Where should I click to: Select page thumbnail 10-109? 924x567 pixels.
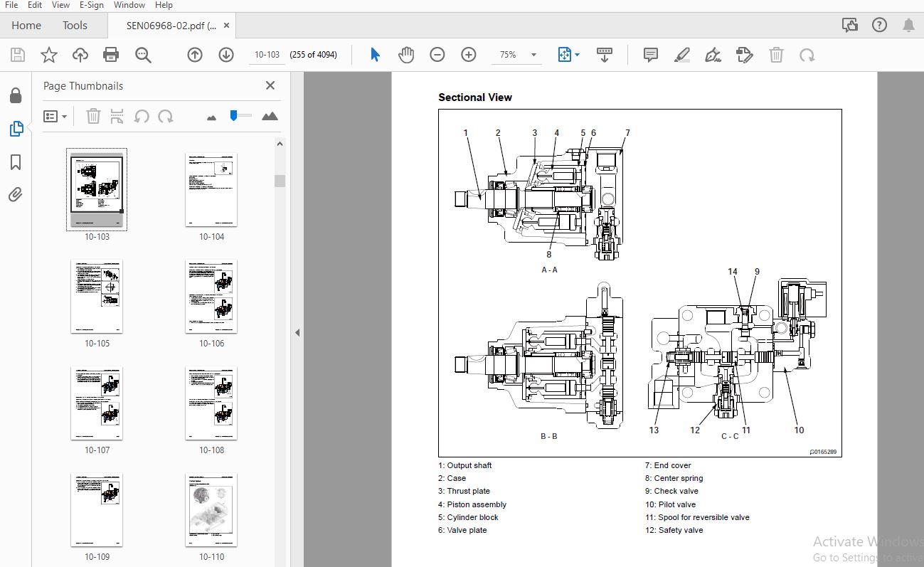tap(97, 510)
